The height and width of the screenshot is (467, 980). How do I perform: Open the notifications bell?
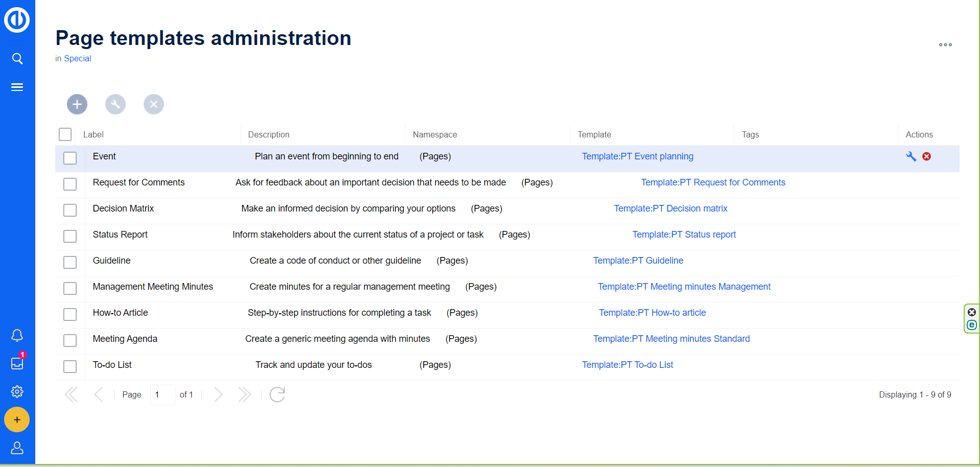tap(17, 336)
